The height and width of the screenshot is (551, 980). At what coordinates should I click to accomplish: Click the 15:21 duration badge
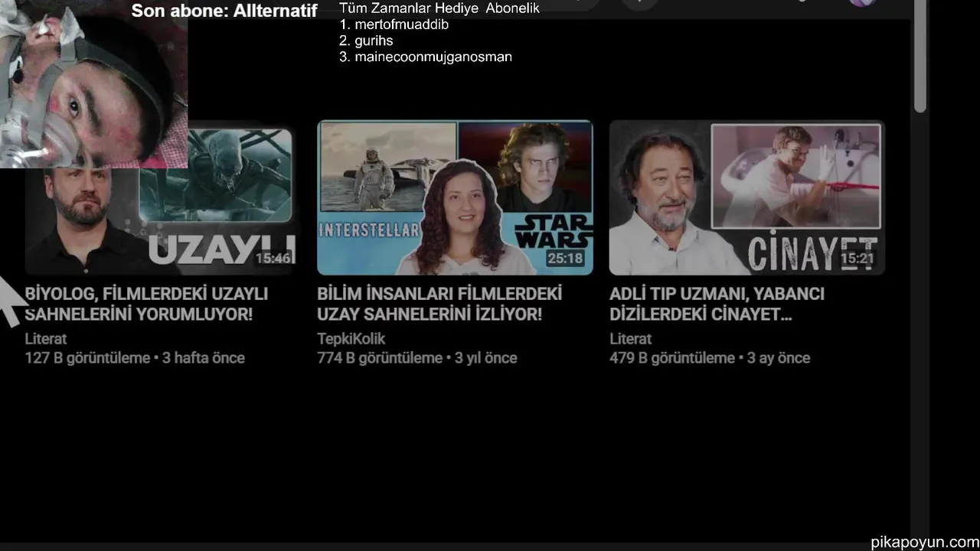[857, 259]
